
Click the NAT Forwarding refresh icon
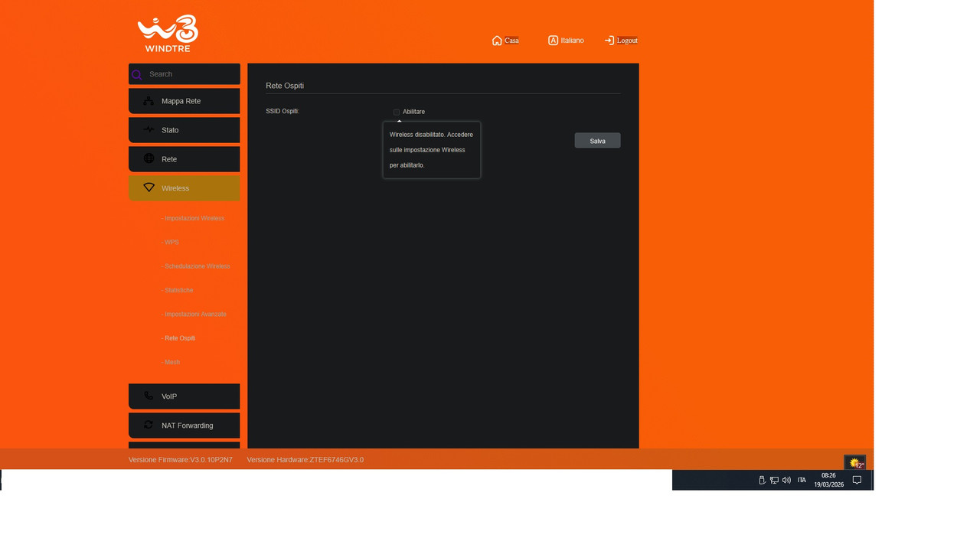coord(149,425)
